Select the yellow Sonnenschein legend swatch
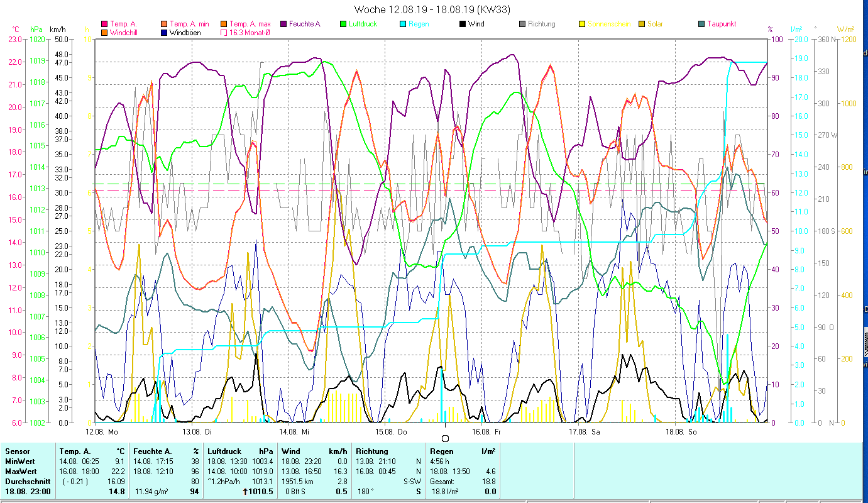 pos(581,25)
